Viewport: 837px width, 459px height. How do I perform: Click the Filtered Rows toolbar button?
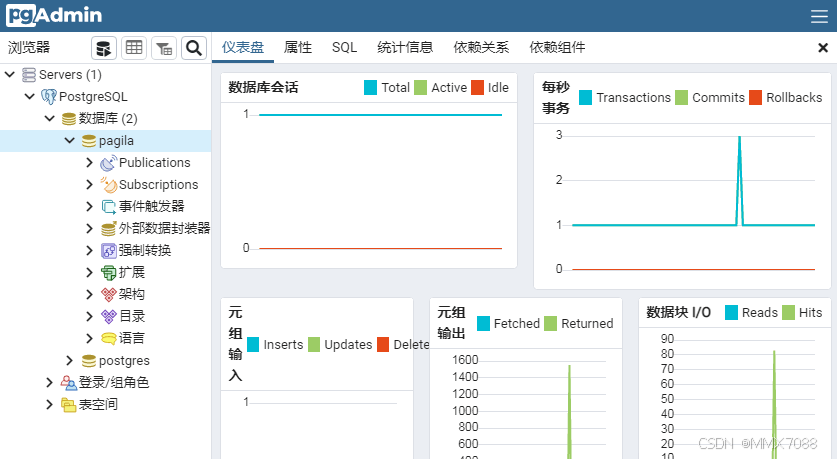click(x=164, y=49)
